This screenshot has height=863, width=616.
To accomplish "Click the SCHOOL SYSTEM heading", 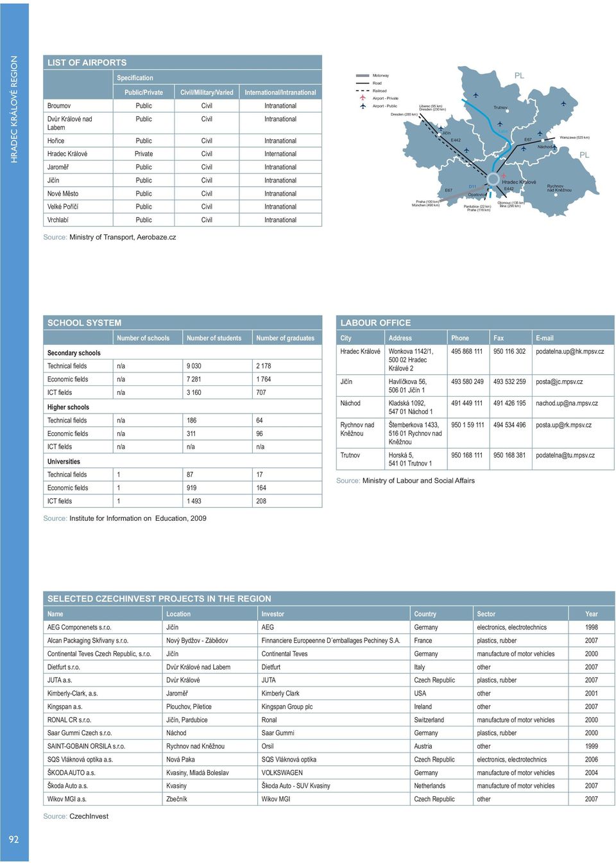I will pos(84,323).
